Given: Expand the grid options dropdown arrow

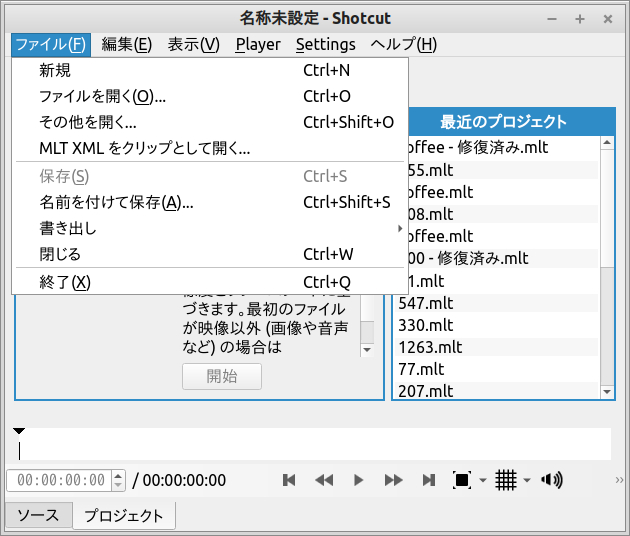Looking at the screenshot, I should coord(527,481).
